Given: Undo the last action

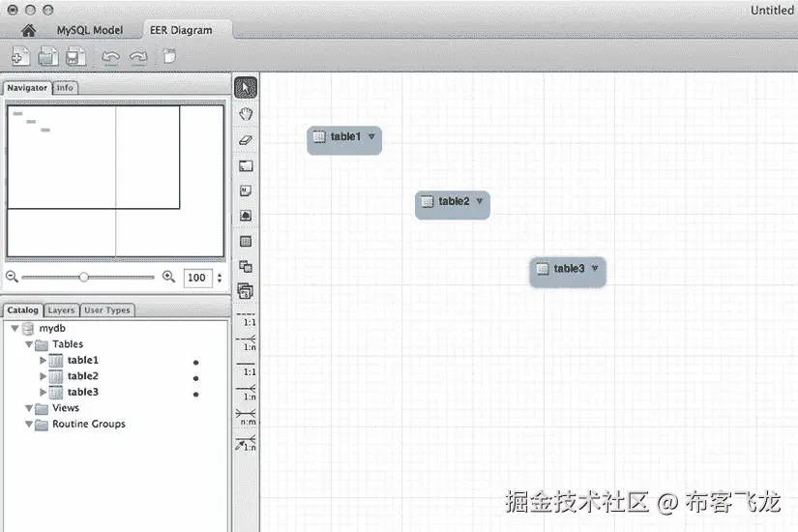Looking at the screenshot, I should coord(110,57).
